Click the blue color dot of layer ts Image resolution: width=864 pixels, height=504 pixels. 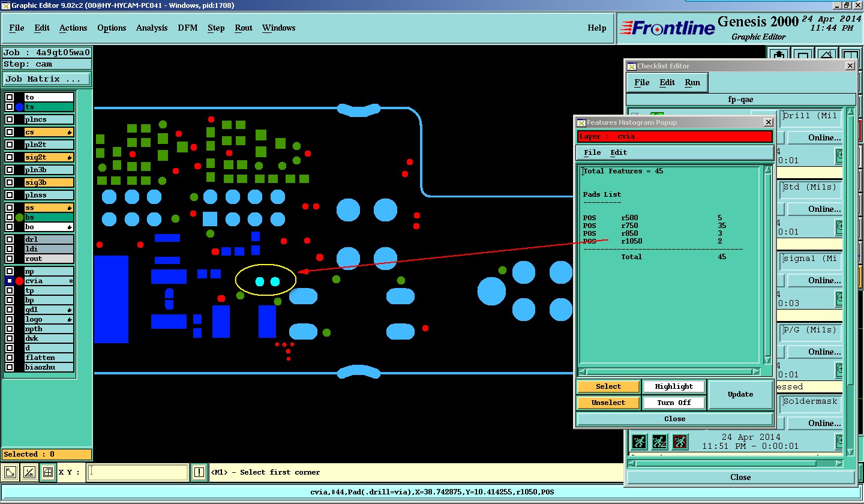coord(19,107)
